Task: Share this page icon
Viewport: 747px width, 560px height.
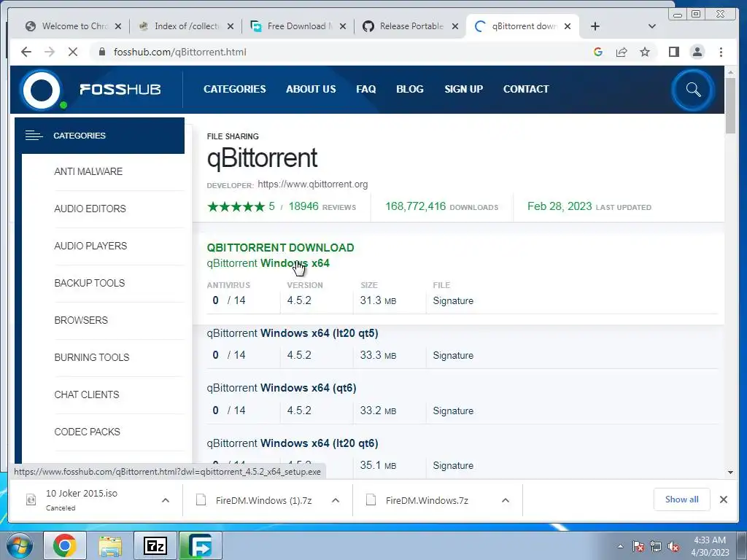Action: [x=622, y=52]
